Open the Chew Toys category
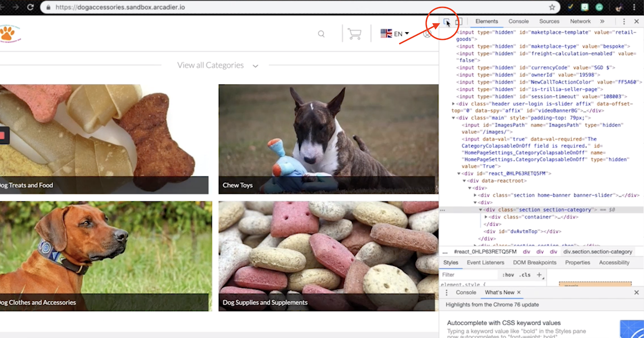The width and height of the screenshot is (644, 338). [x=328, y=139]
